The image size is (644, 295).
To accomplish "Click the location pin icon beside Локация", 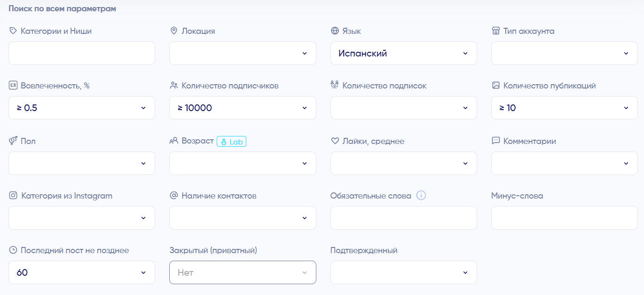I will coord(173,31).
